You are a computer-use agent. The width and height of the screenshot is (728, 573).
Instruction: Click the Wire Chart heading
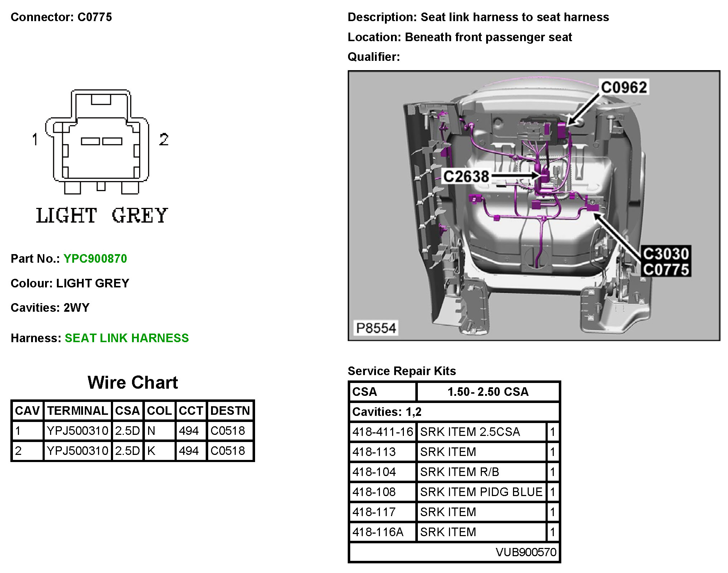pyautogui.click(x=132, y=382)
